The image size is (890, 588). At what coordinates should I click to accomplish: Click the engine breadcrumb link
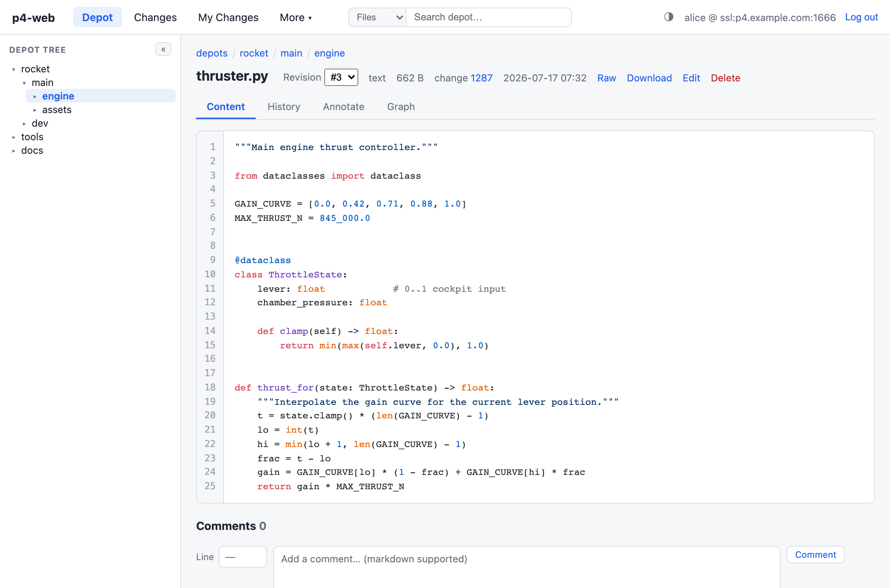click(330, 53)
